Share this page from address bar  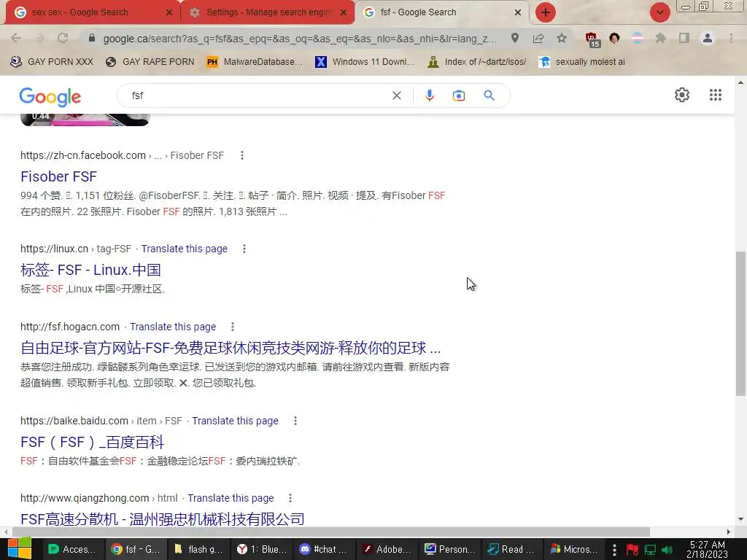click(538, 38)
